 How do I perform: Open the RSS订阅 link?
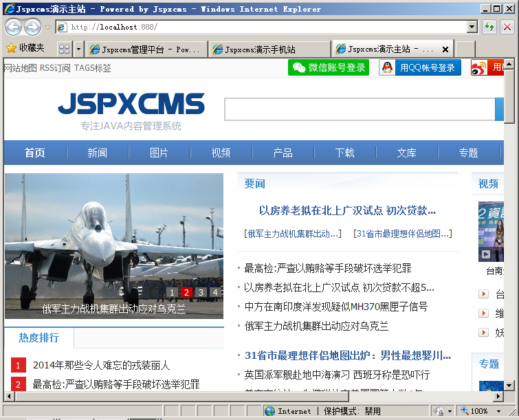tap(55, 68)
